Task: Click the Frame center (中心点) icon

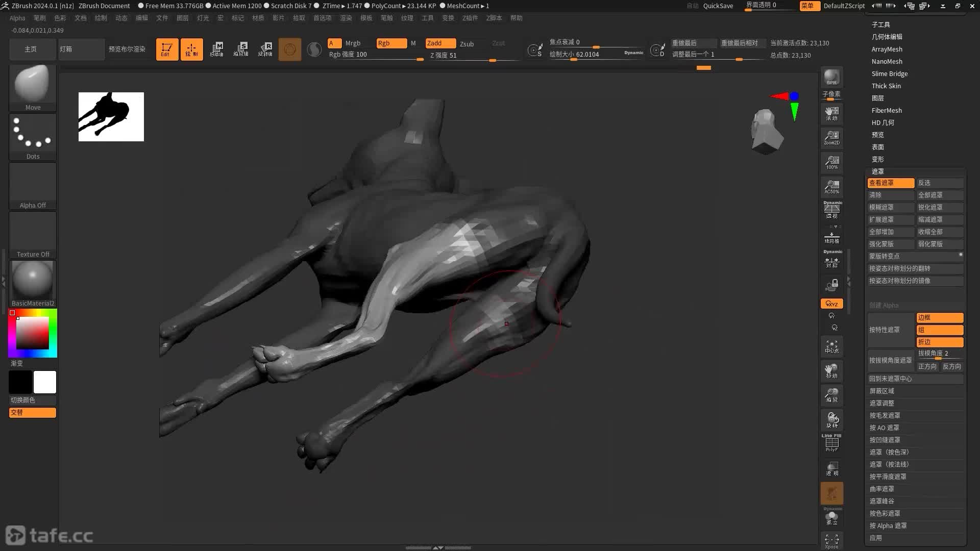Action: coord(831,347)
